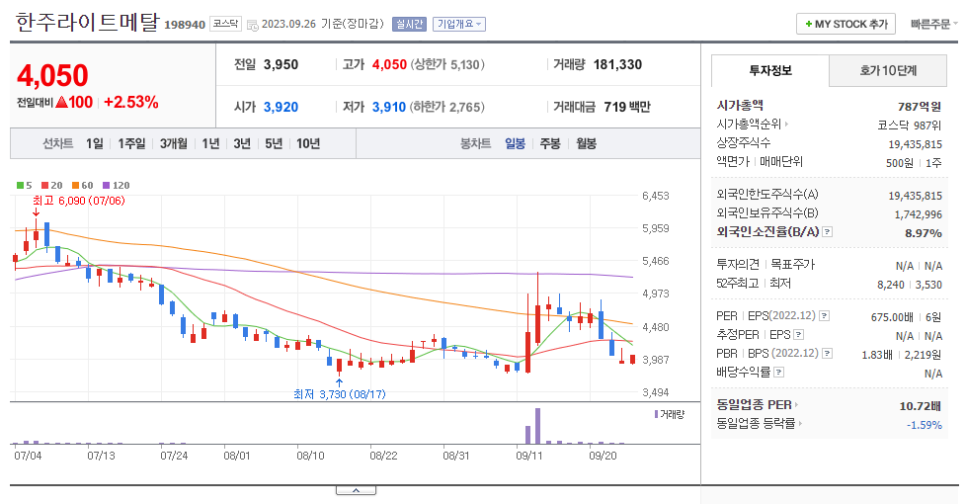
Task: Click the 코스닥 987위 ranking value
Action: click(x=910, y=125)
